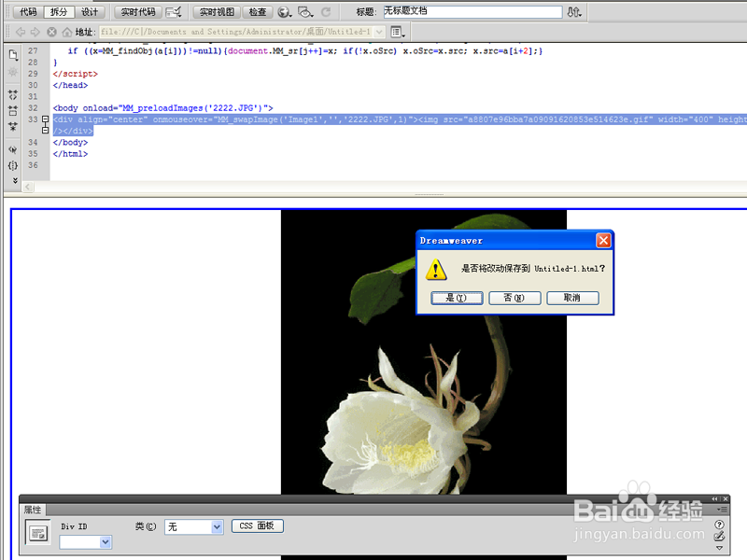Switch to 设计 (Design) view
Viewport: 747px width, 560px height.
tap(89, 12)
